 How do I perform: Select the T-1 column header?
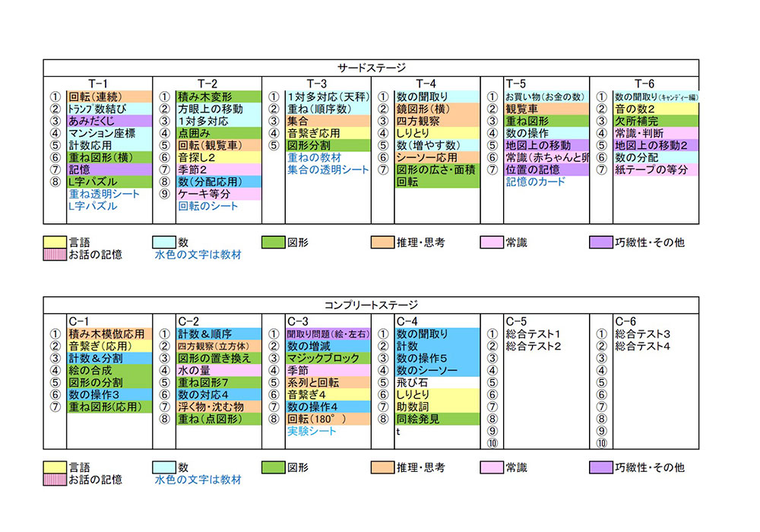[98, 84]
